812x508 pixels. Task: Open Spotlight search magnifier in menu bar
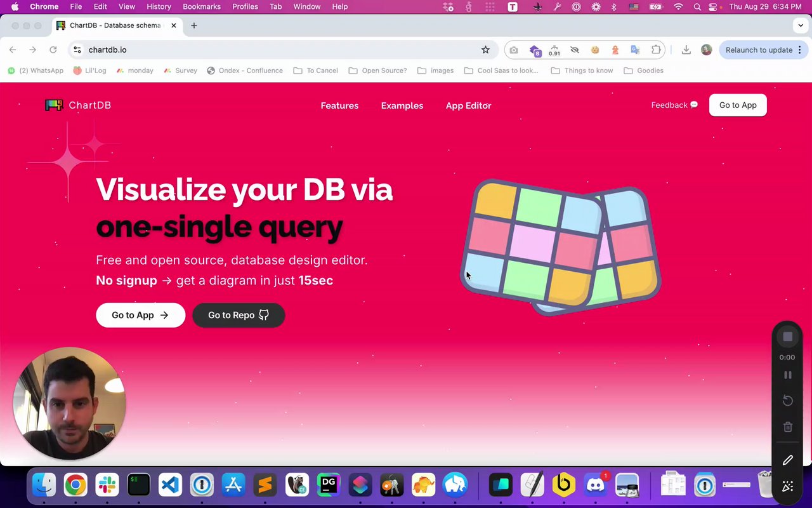[697, 6]
